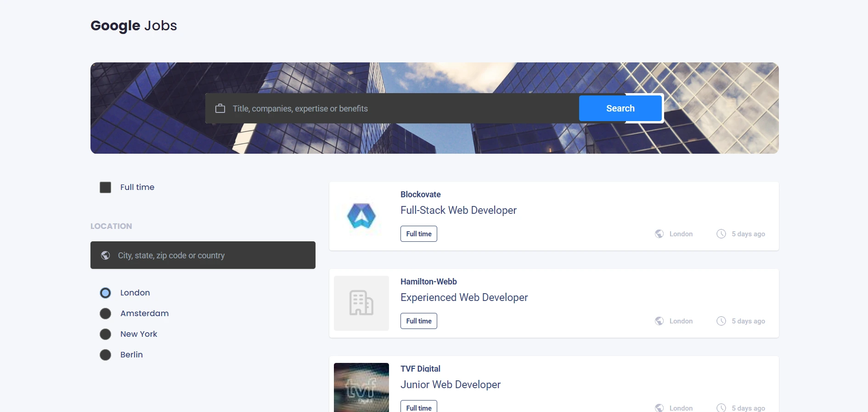
Task: Click 5 days ago on Hamilton-Webb card
Action: coord(749,321)
